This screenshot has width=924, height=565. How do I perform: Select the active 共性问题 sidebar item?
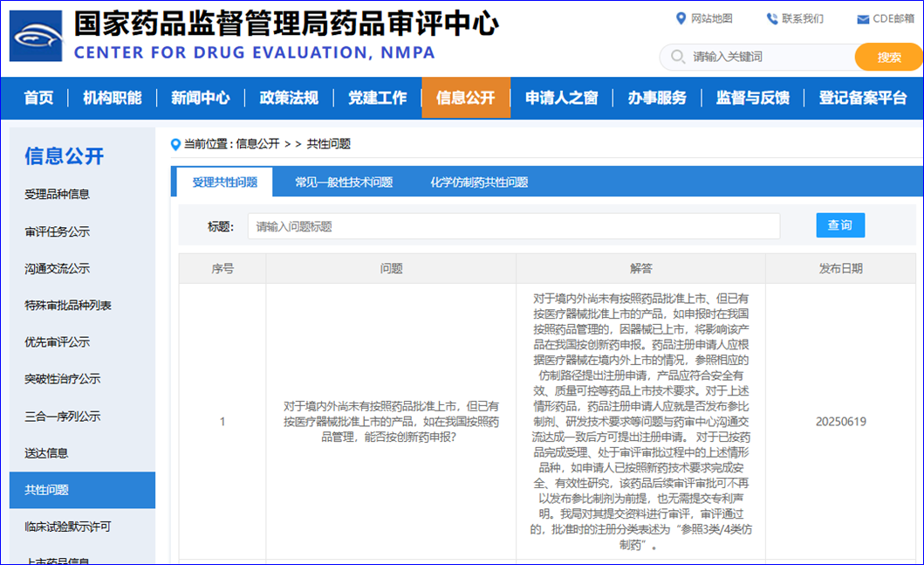(x=83, y=490)
